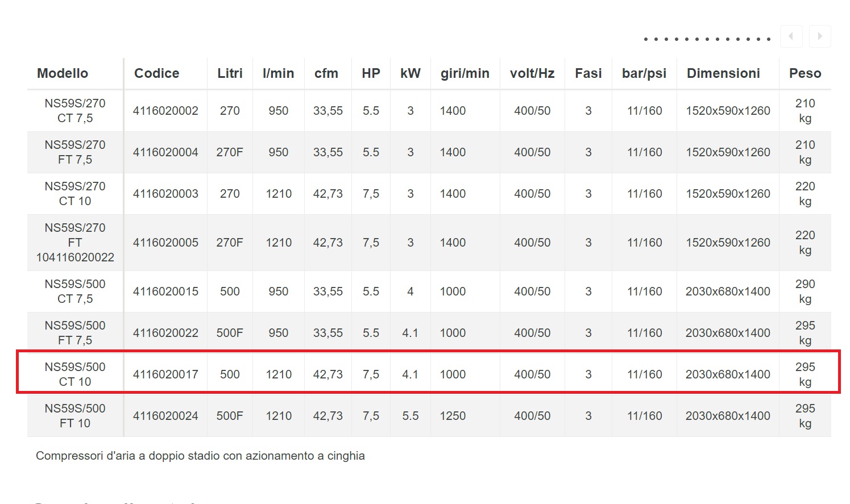
Task: Select the second carousel pagination dot
Action: click(x=656, y=39)
